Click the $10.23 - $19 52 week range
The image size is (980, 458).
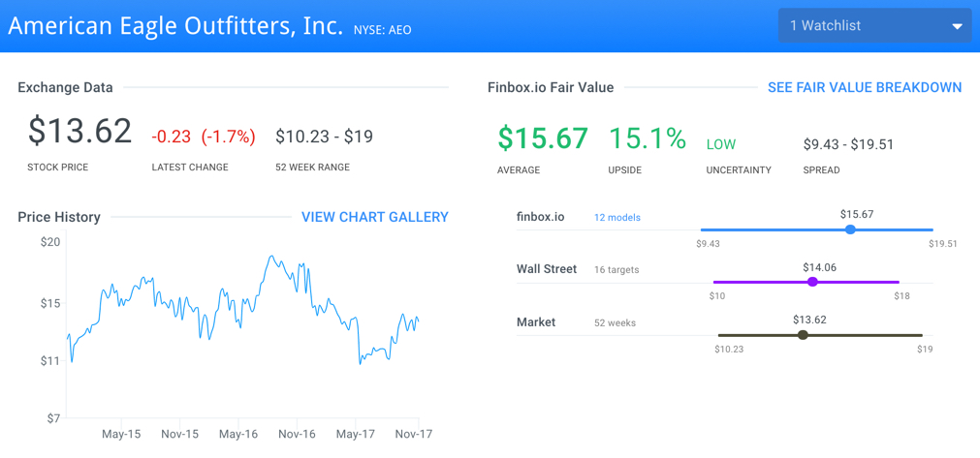tap(325, 136)
